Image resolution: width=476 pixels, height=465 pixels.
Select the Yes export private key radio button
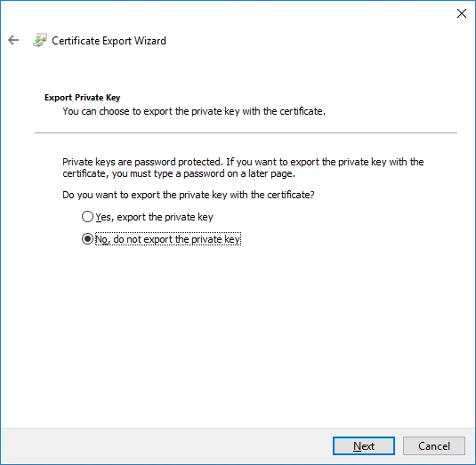pyautogui.click(x=87, y=217)
